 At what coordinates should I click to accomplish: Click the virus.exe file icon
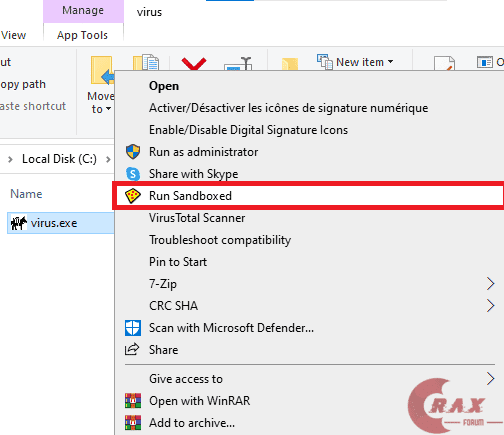[19, 223]
